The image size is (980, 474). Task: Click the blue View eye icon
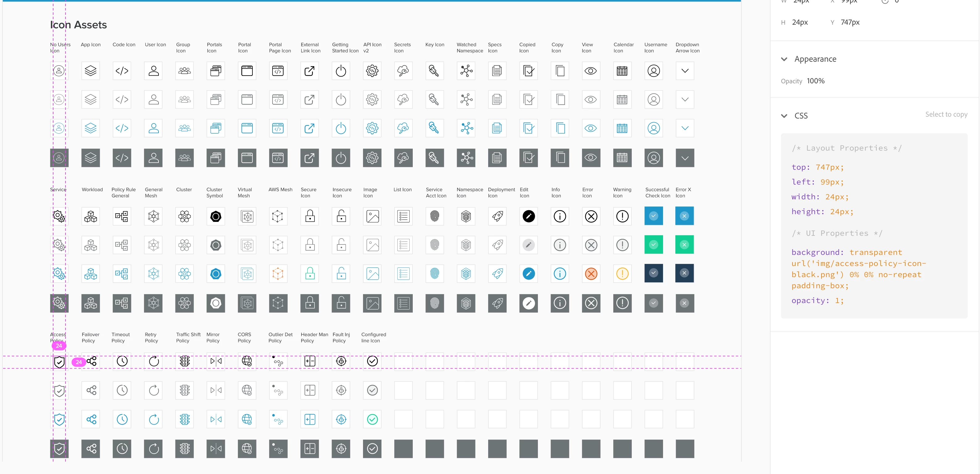pyautogui.click(x=590, y=128)
